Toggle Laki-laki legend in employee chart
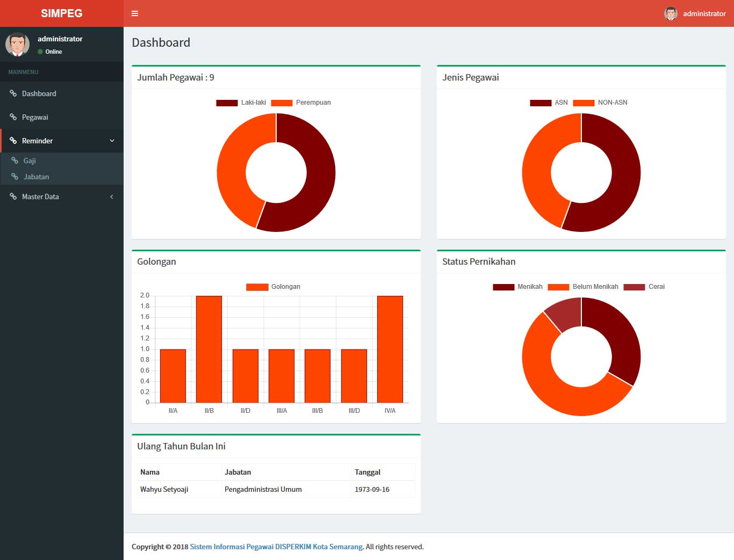734x560 pixels. [x=241, y=103]
